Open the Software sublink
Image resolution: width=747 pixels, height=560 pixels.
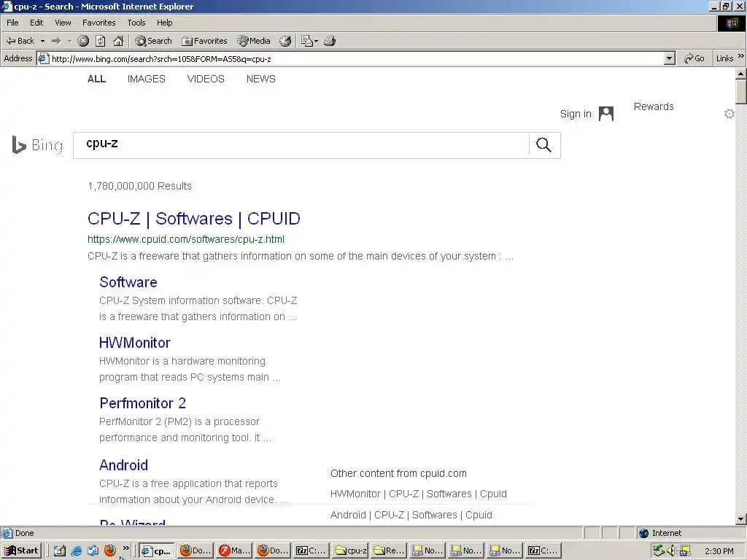tap(128, 282)
